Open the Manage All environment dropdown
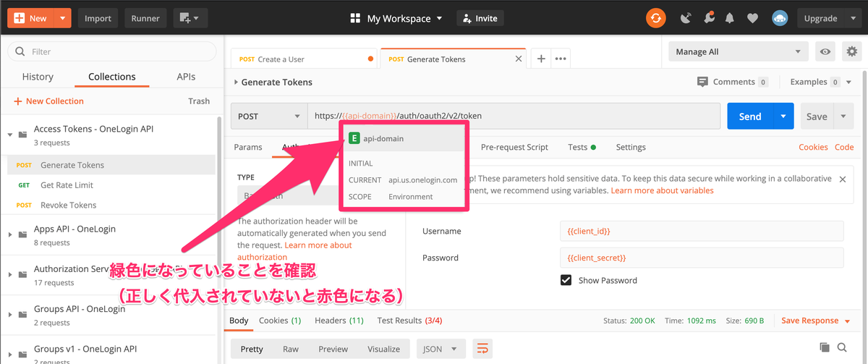The image size is (868, 364). pyautogui.click(x=738, y=51)
